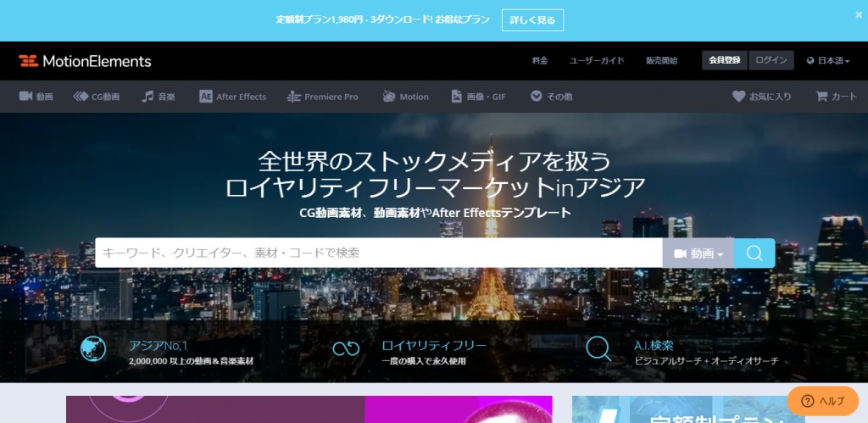The image size is (868, 423).
Task: Open the 定額制プラン banner thumbnail
Action: [x=688, y=409]
